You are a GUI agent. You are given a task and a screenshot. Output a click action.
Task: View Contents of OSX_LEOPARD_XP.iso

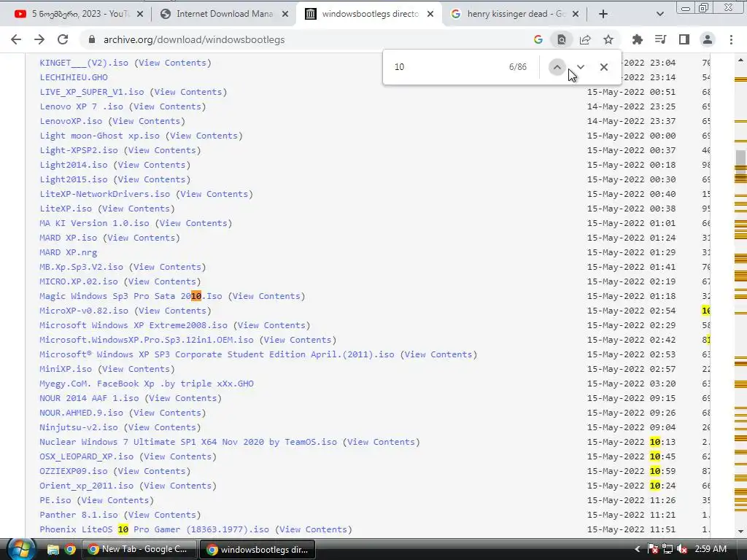[178, 456]
